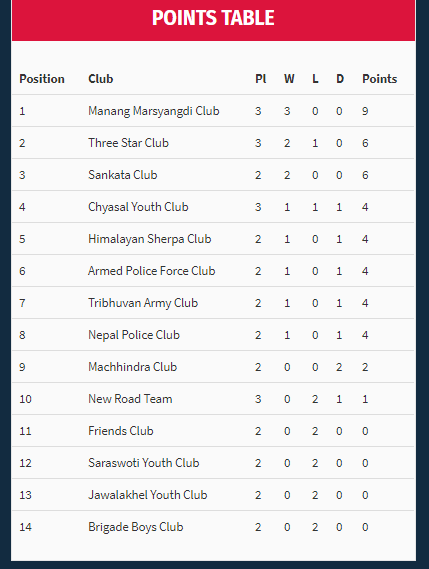429x569 pixels.
Task: Click the Club column header
Action: (101, 79)
